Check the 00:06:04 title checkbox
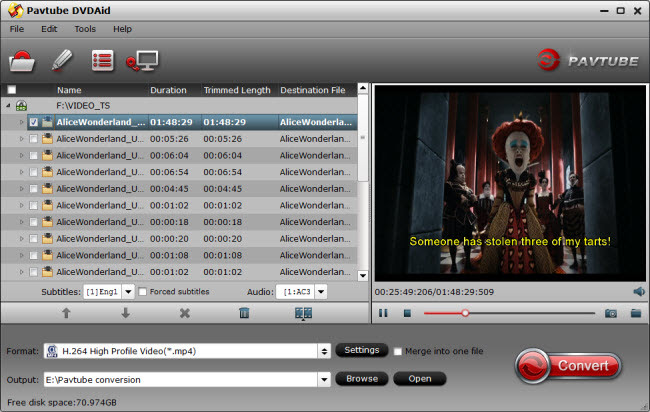Screen dimensions: 650x412 click(34, 155)
